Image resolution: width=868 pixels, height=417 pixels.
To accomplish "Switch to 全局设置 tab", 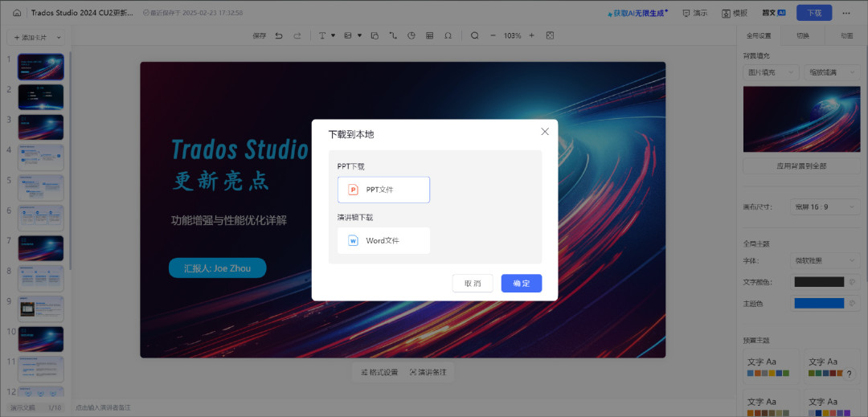I will (x=759, y=35).
